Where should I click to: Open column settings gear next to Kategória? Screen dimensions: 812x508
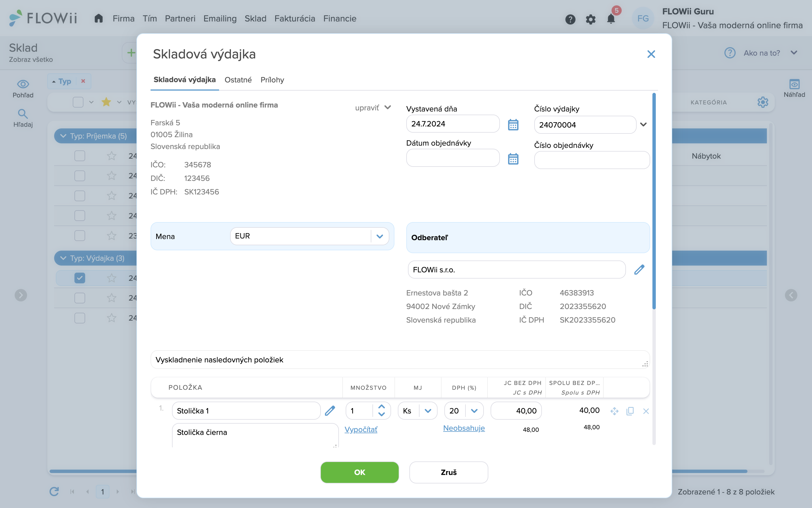763,102
